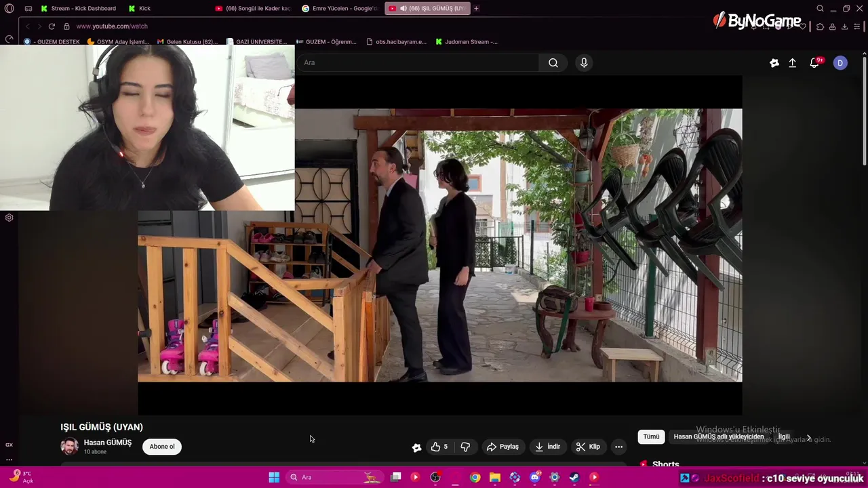Screen dimensions: 868x488
Task: Open Judoman Stream bookmark
Action: pos(467,41)
